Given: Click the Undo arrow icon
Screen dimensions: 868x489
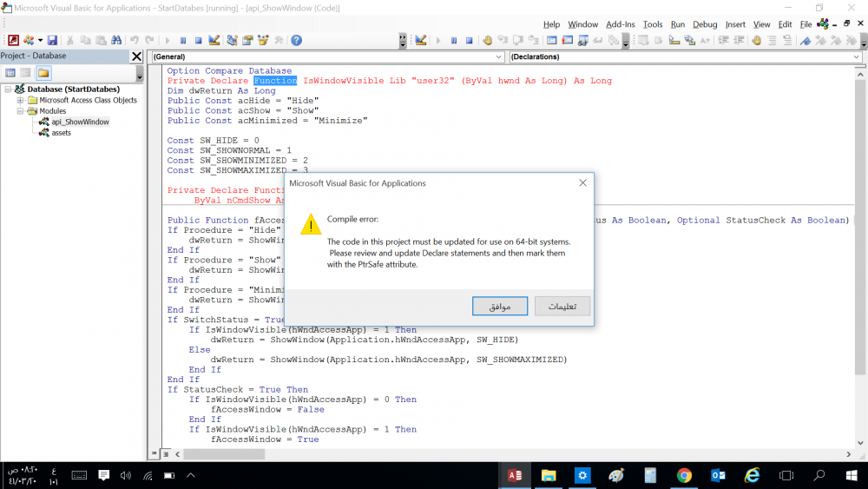Looking at the screenshot, I should click(x=135, y=41).
